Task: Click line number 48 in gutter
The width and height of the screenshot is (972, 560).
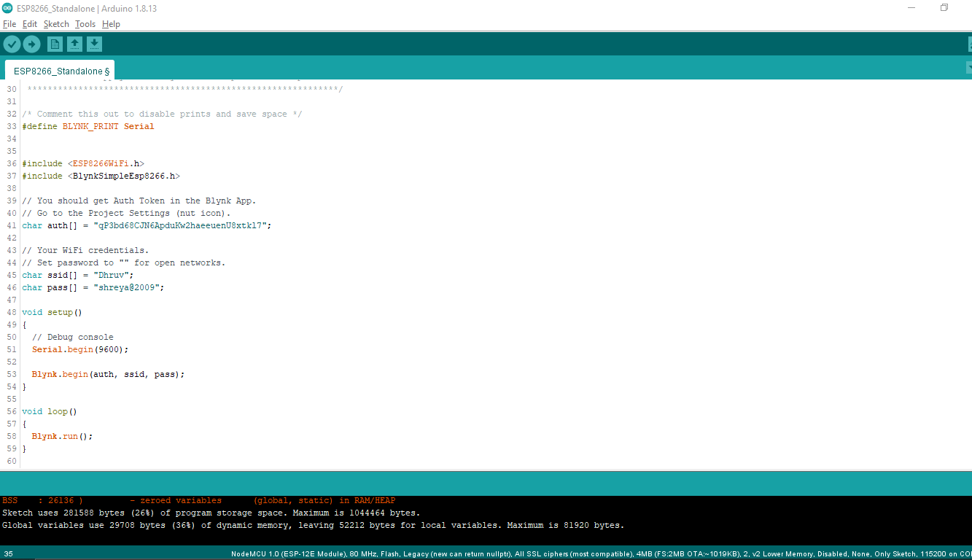Action: (11, 312)
